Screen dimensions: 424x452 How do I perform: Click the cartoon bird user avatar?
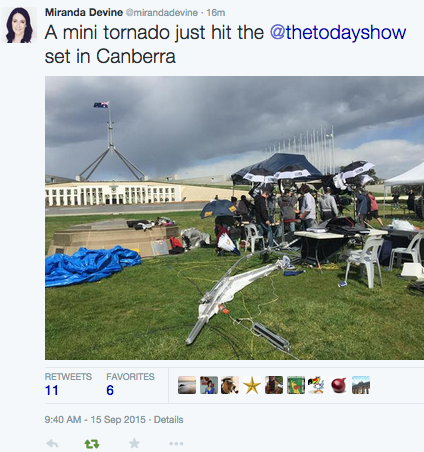pos(316,385)
